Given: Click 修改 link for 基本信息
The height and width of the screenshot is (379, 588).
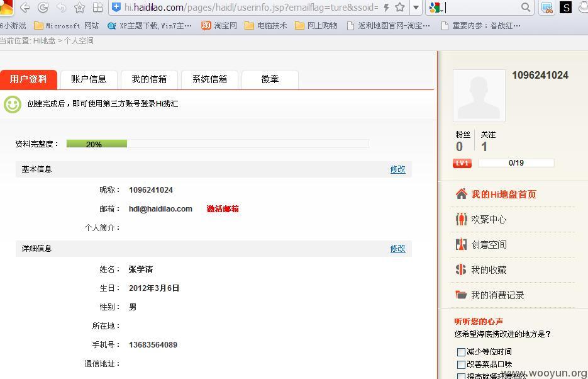Looking at the screenshot, I should [x=397, y=169].
